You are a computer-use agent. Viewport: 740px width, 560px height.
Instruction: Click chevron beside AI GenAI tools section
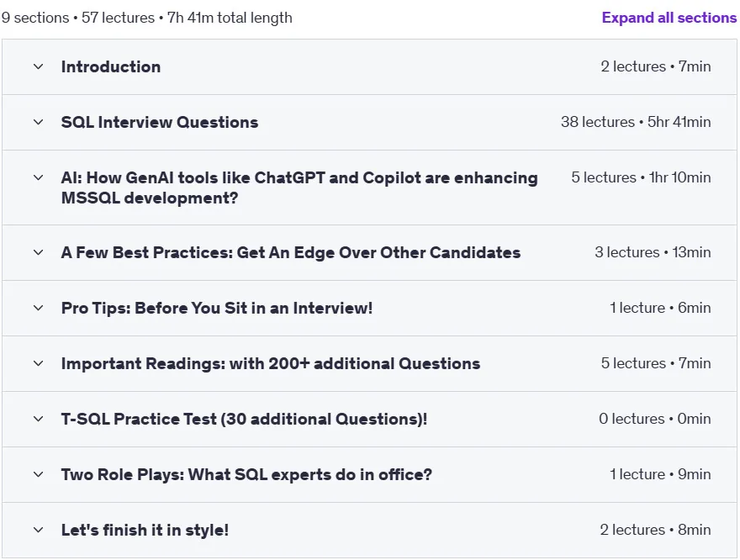point(38,178)
